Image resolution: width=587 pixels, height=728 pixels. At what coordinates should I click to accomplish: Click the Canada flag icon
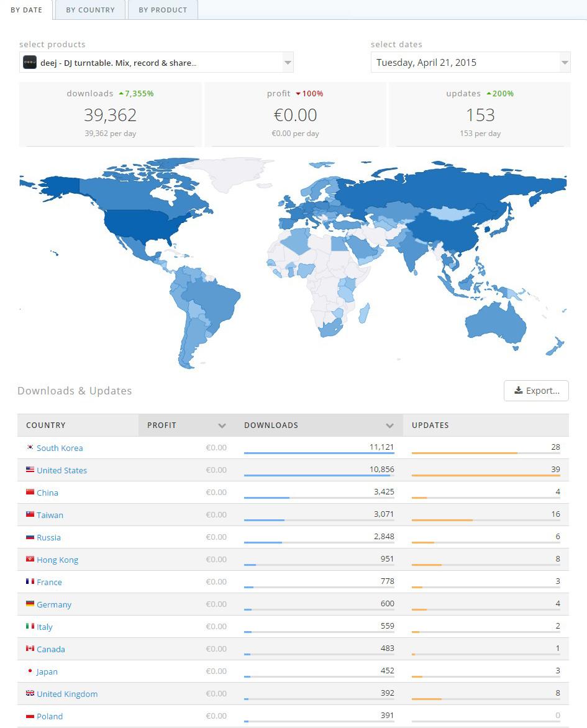(30, 648)
